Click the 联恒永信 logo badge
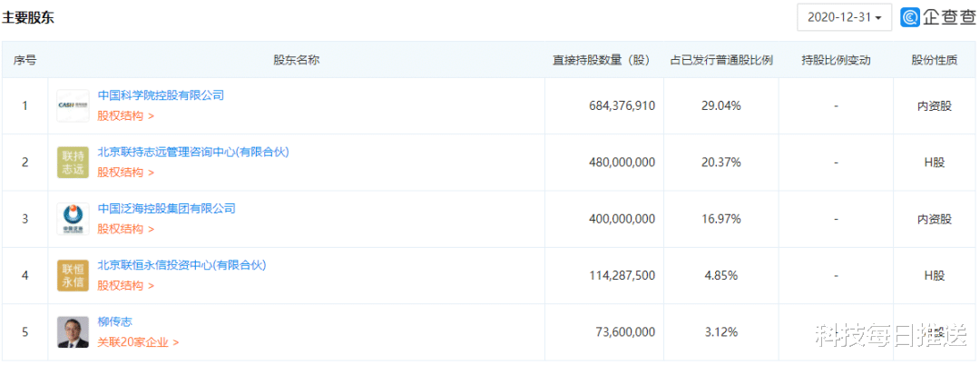980x365 pixels. coord(73,276)
